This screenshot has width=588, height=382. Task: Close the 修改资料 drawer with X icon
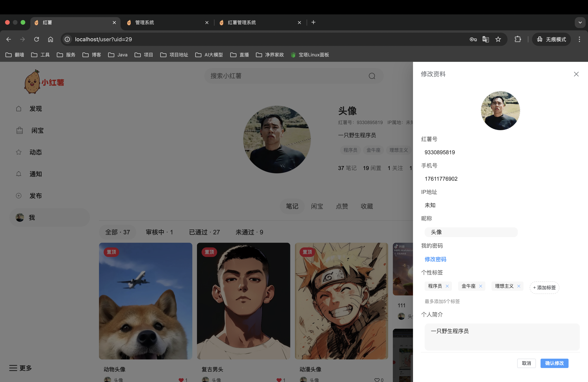pos(576,74)
